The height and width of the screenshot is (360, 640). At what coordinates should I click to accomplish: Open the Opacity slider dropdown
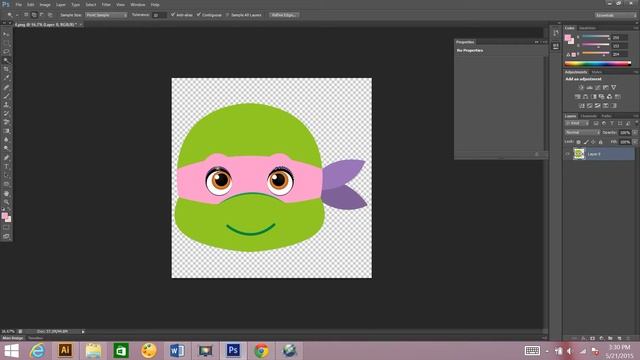coord(635,133)
